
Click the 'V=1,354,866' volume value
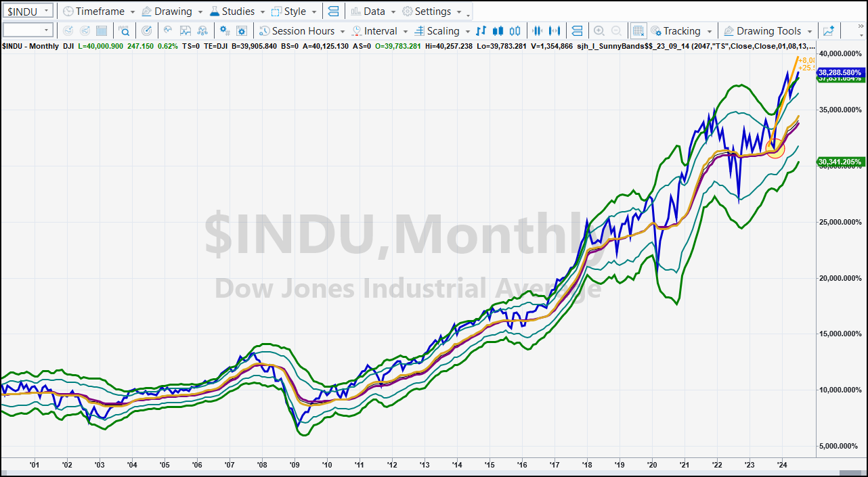click(551, 46)
